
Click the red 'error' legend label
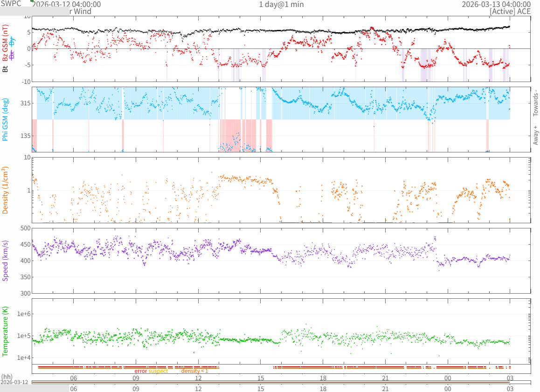pos(141,371)
